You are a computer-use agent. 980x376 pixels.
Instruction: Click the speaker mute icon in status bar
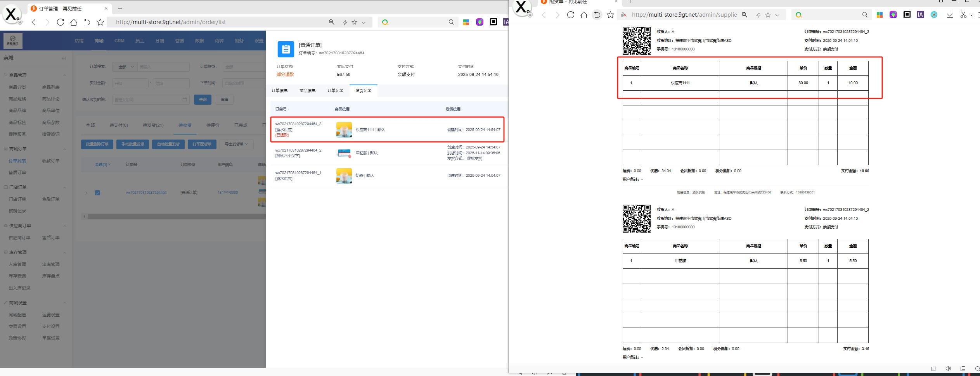948,368
